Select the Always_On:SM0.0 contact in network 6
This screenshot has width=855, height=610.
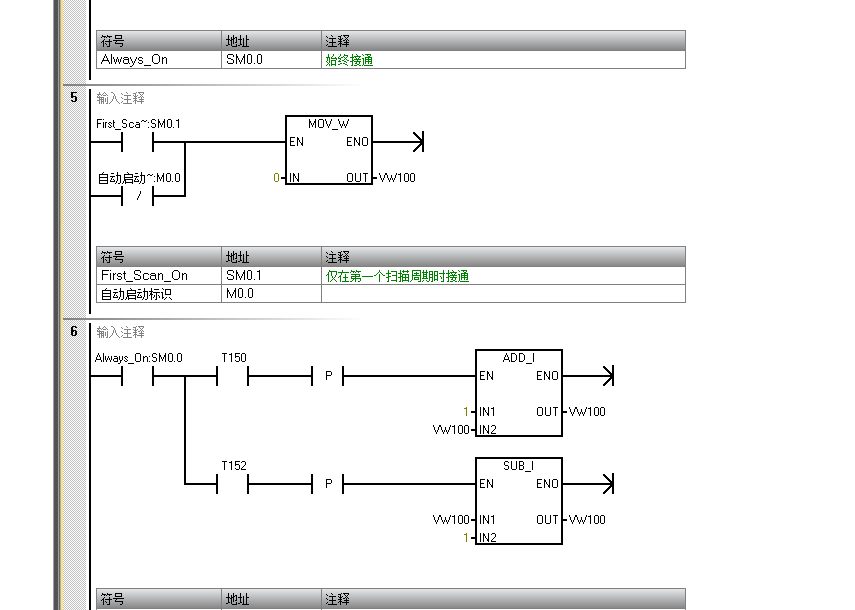137,376
